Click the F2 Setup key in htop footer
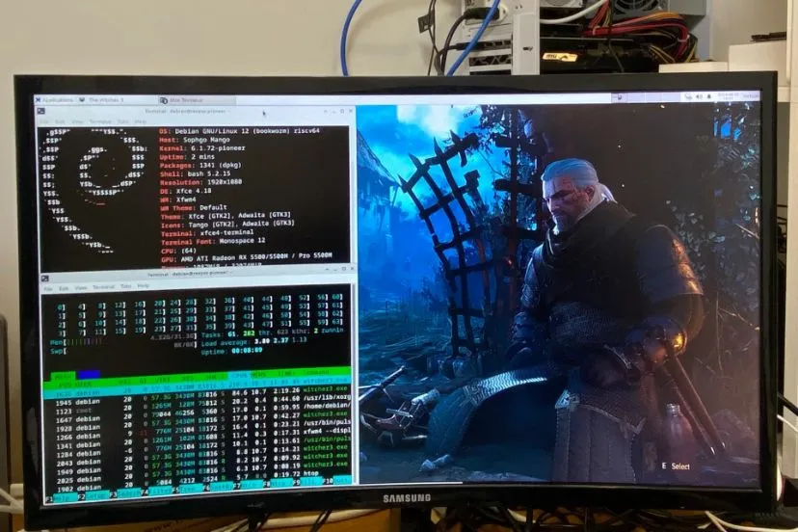 pyautogui.click(x=93, y=494)
